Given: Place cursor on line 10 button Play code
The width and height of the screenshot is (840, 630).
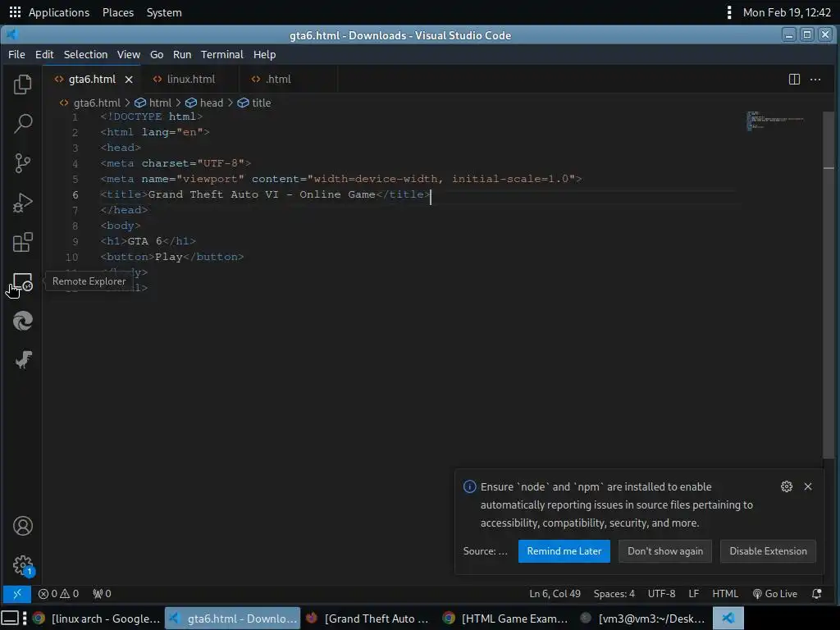Looking at the screenshot, I should tap(172, 257).
